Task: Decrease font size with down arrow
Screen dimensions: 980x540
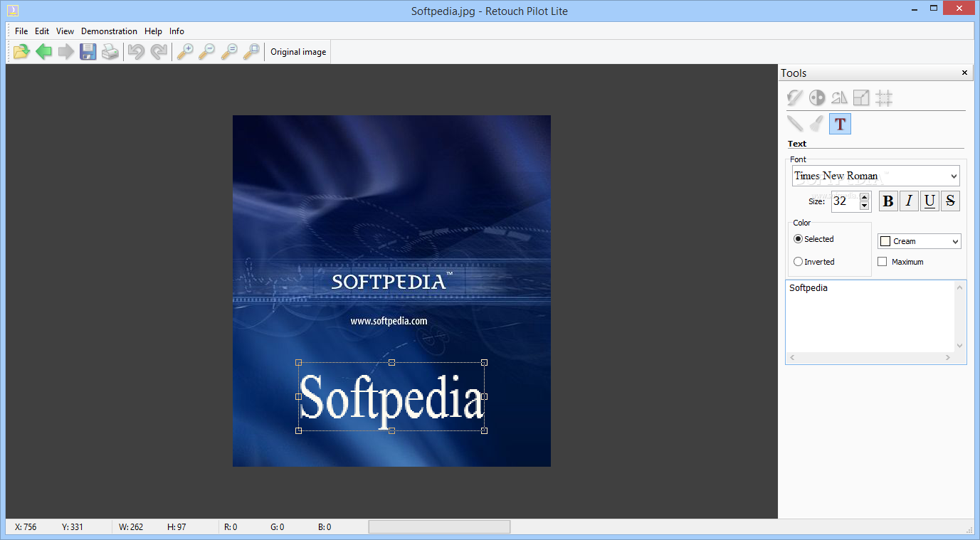Action: (865, 206)
